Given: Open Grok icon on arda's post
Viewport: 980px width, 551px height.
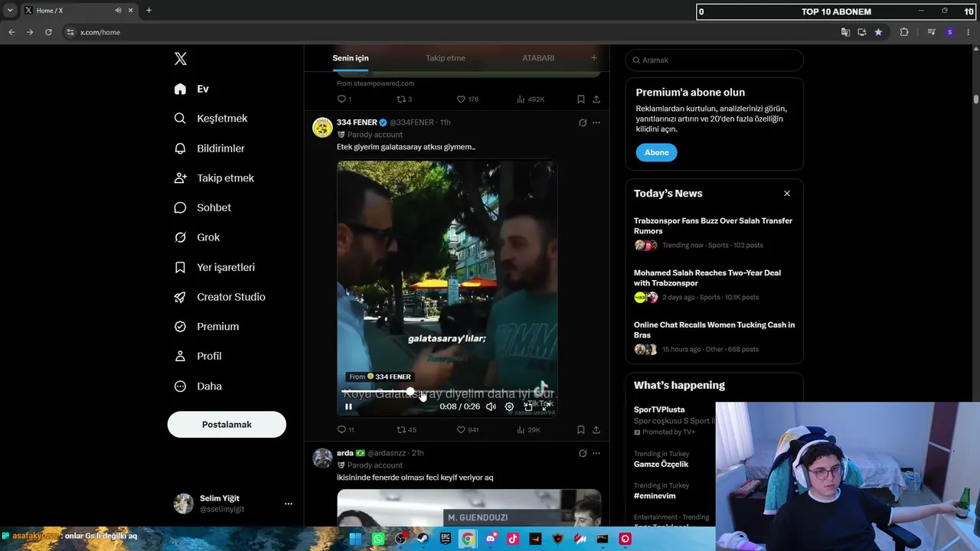Looking at the screenshot, I should click(x=583, y=453).
